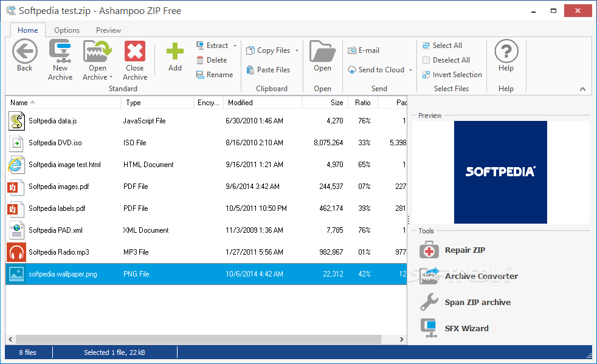Click the 8 files status bar entry

28,352
